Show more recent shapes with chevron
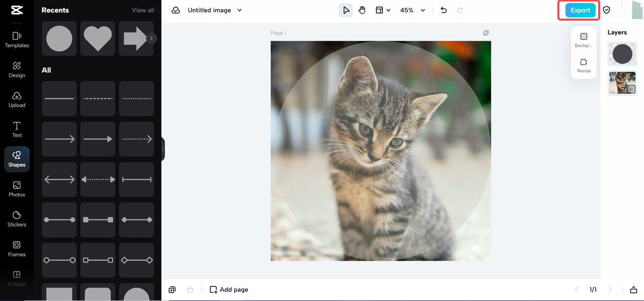644x301 pixels. [x=151, y=38]
